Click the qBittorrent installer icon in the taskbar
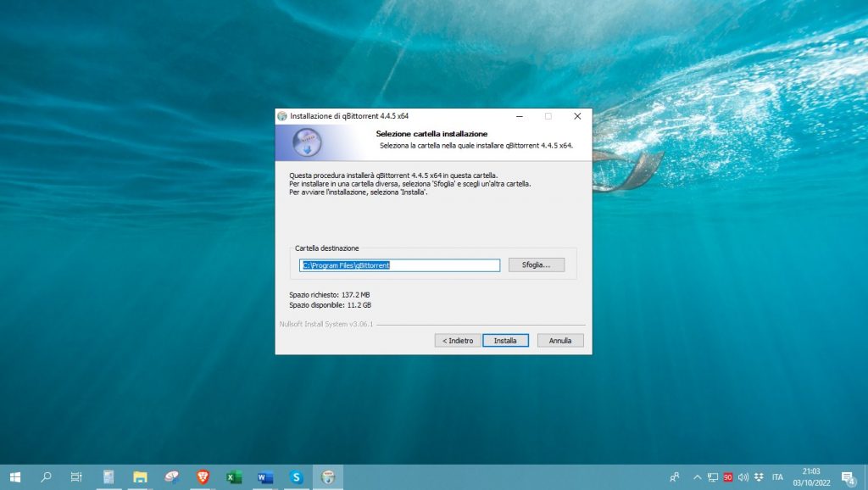The width and height of the screenshot is (868, 490). point(327,477)
